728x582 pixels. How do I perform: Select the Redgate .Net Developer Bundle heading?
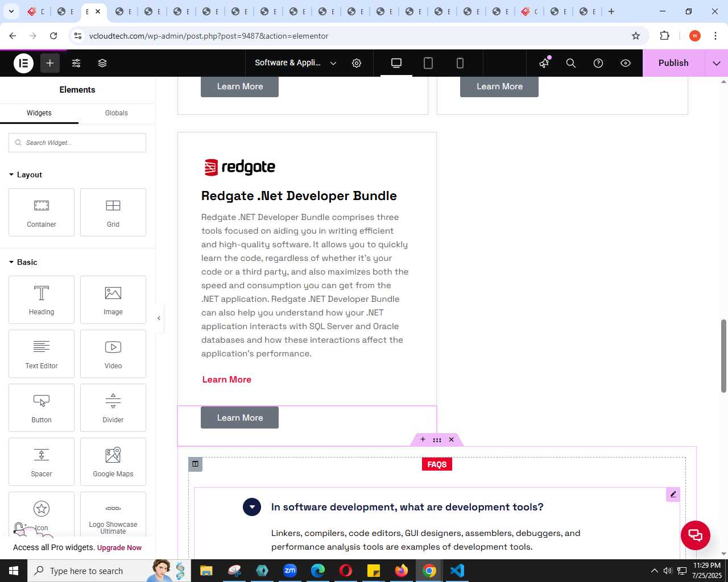point(299,196)
